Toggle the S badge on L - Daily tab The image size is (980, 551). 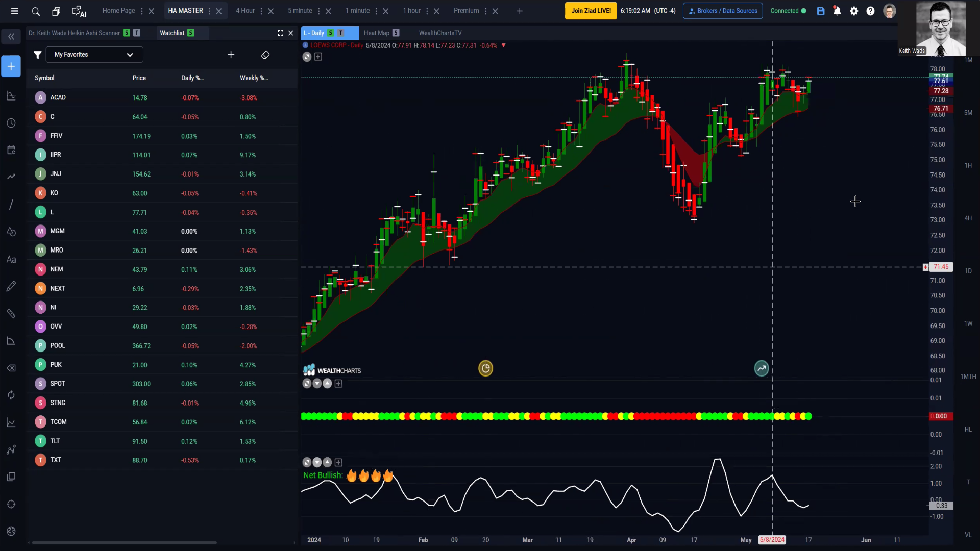(331, 33)
